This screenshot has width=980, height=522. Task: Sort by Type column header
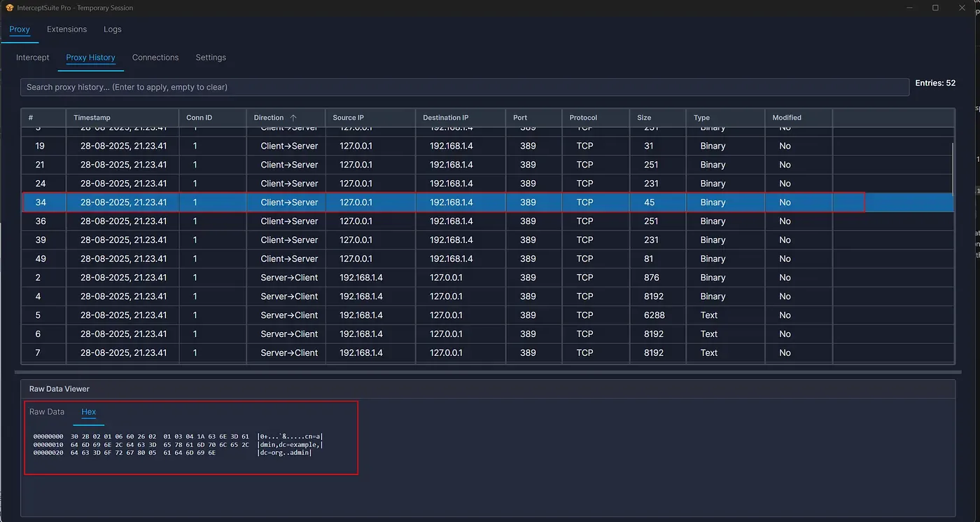click(725, 118)
